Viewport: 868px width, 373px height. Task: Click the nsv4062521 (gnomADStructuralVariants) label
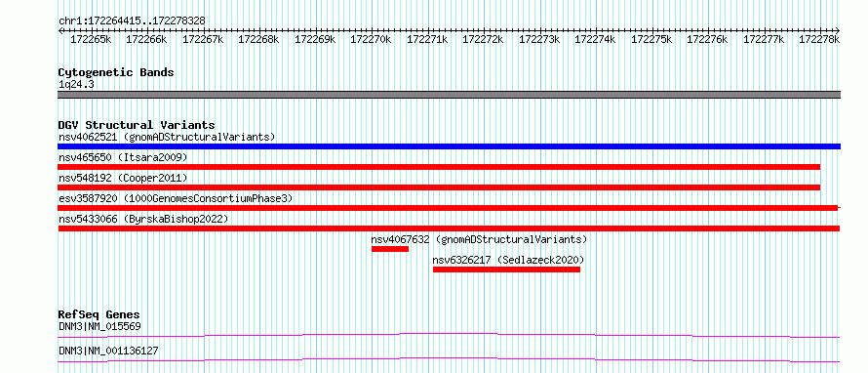click(167, 137)
